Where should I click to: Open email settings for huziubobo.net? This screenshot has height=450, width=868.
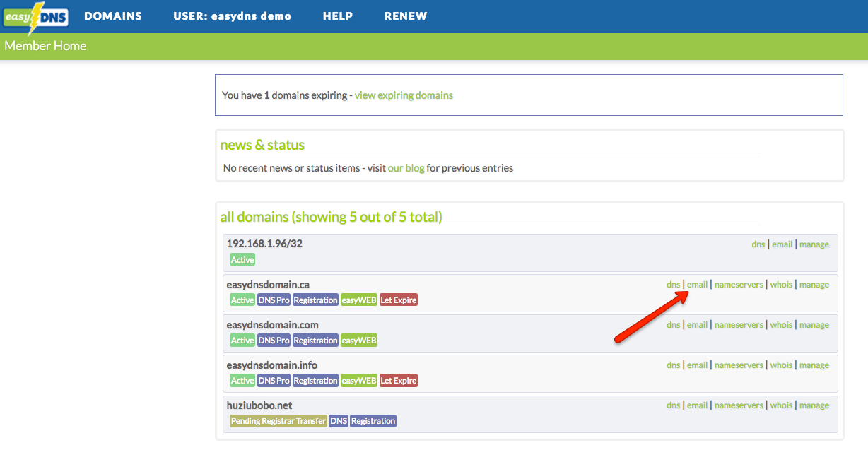(x=698, y=405)
